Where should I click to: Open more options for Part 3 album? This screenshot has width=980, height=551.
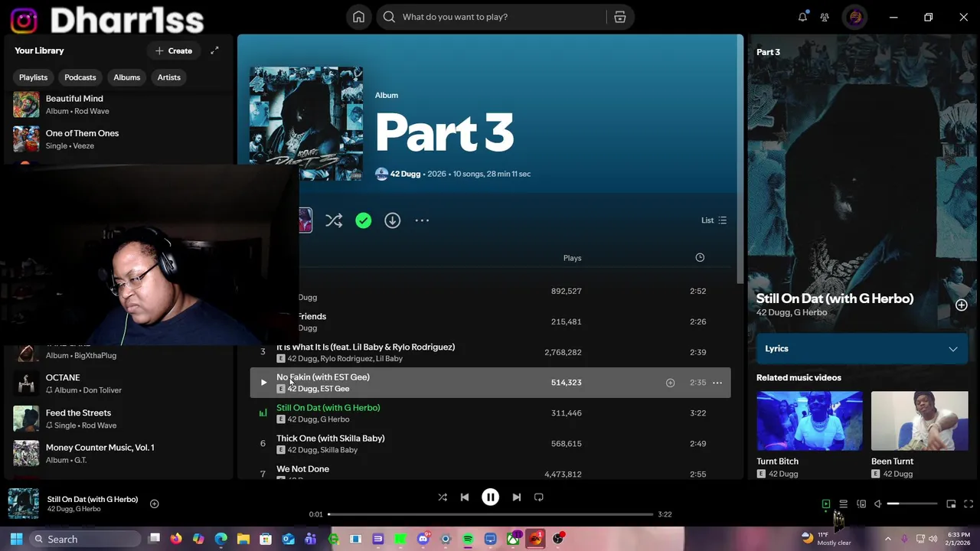point(422,220)
